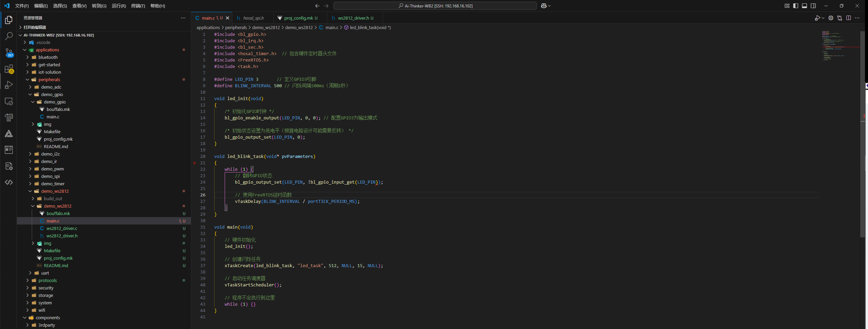Open main.c under demo_gpio folder
The height and width of the screenshot is (329, 868).
(x=104, y=117)
